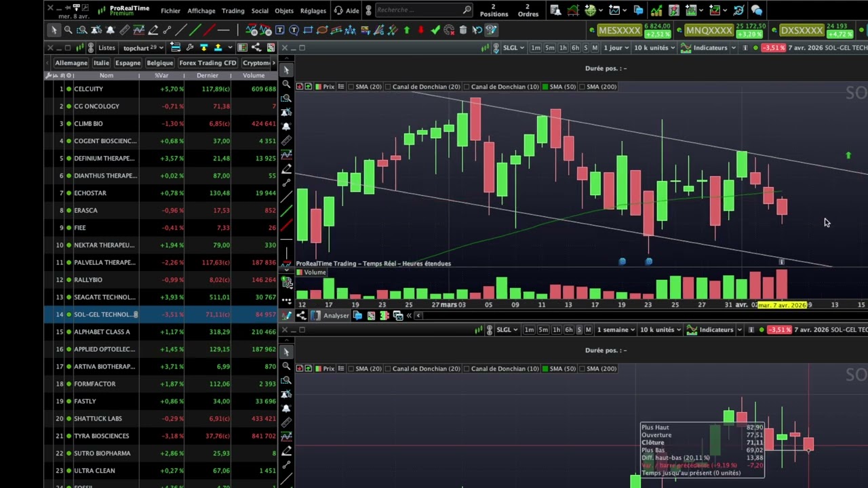Open the '10 k unités' dropdown in upper chart
This screenshot has height=488, width=868.
pos(654,47)
